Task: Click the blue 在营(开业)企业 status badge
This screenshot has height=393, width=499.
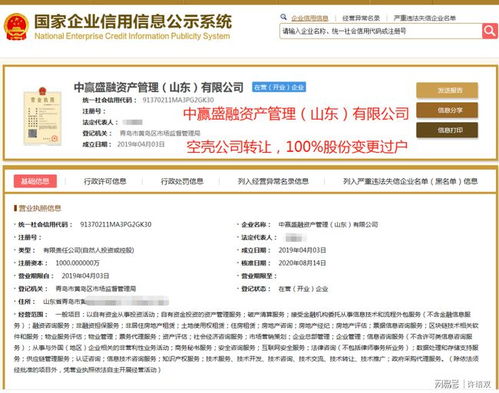Action: point(279,87)
